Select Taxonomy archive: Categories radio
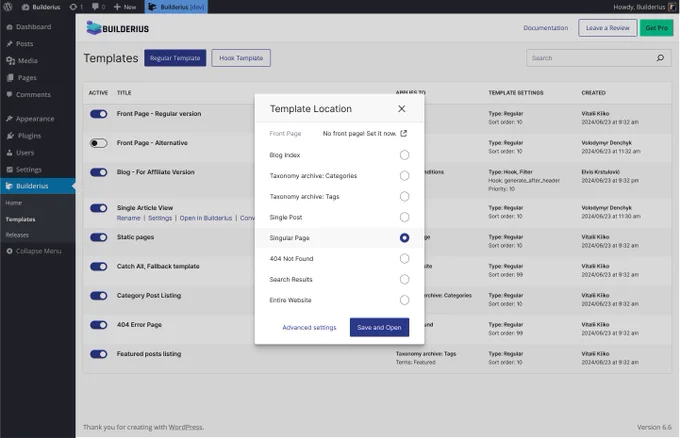This screenshot has height=438, width=680. tap(404, 176)
